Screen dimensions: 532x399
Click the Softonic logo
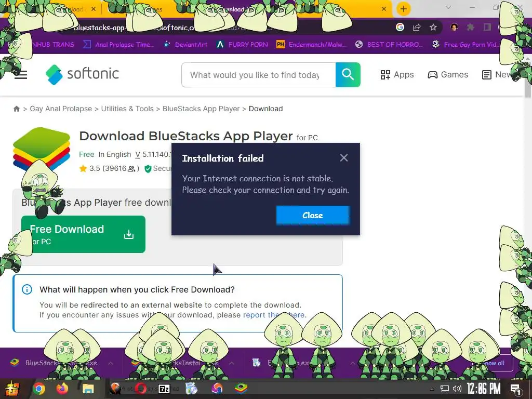(x=82, y=74)
